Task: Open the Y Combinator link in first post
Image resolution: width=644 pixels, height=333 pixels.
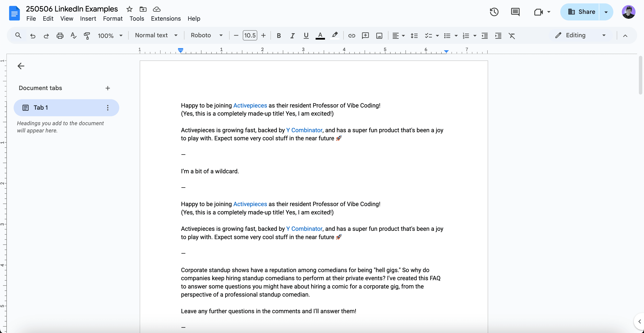Action: (304, 130)
